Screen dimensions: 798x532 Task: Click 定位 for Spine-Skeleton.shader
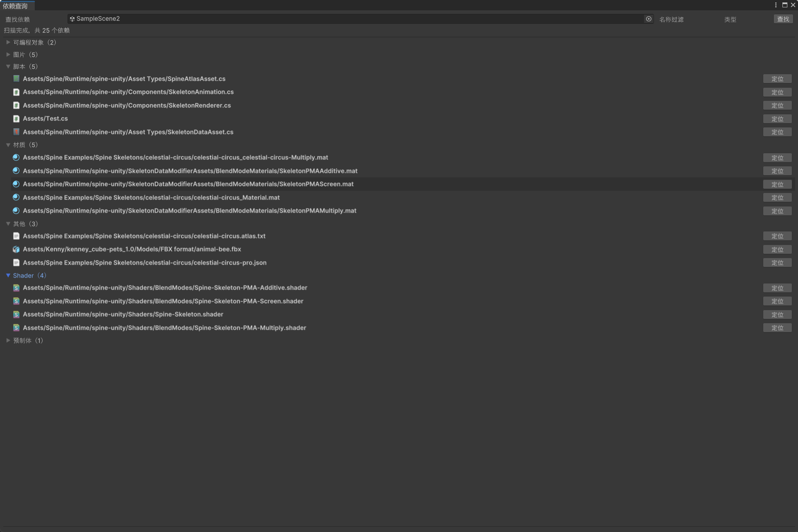click(777, 315)
